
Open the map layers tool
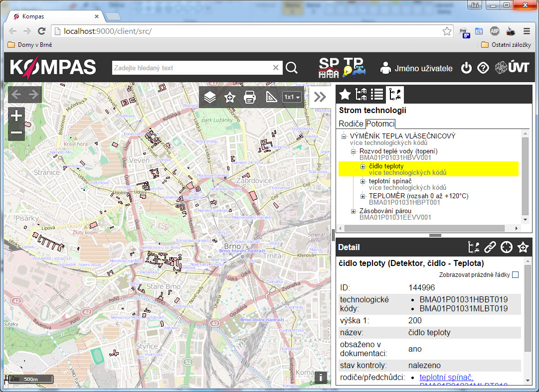(210, 97)
